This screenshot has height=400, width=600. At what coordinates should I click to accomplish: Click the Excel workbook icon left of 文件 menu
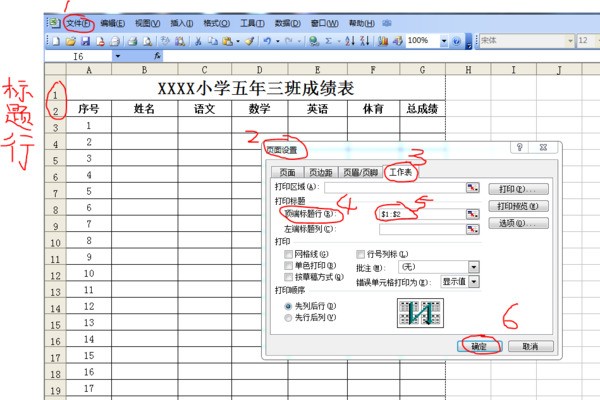pos(54,23)
